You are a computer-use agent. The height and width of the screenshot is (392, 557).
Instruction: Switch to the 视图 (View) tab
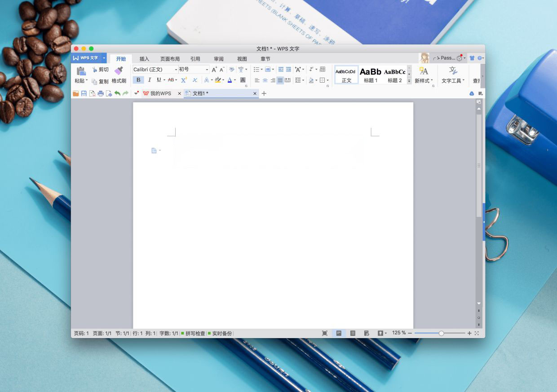coord(242,59)
